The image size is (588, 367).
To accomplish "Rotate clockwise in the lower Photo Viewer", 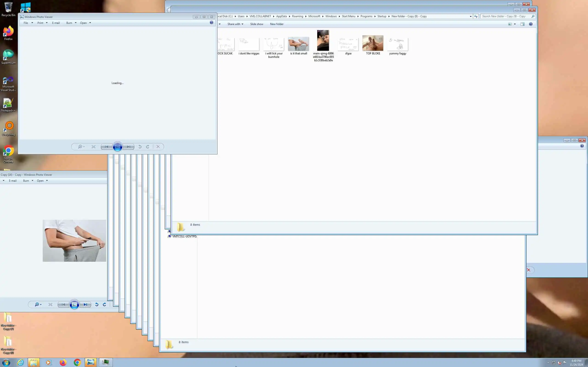I will click(x=105, y=304).
